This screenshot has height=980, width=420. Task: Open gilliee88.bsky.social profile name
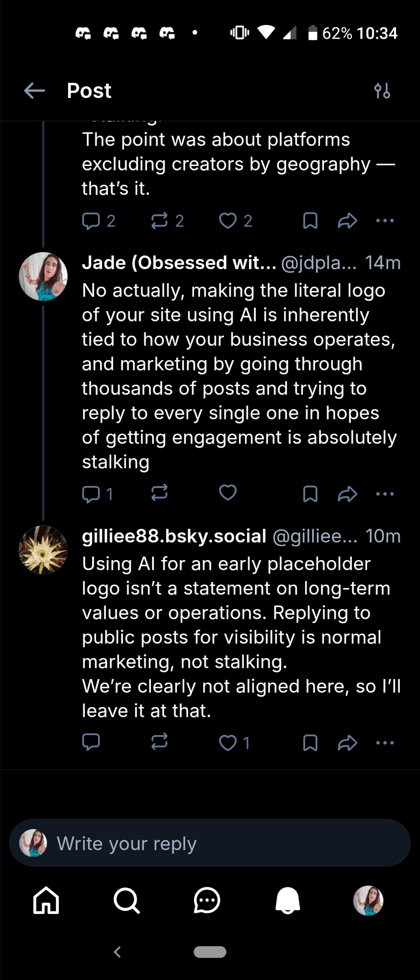click(x=174, y=536)
